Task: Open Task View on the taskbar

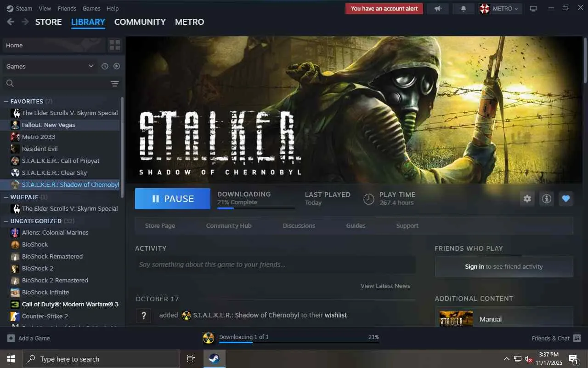Action: [x=191, y=359]
